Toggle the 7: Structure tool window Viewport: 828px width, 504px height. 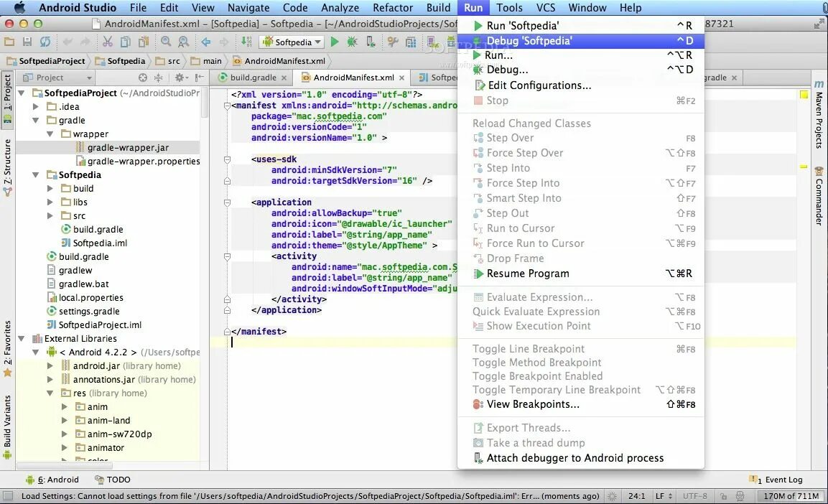(x=7, y=167)
